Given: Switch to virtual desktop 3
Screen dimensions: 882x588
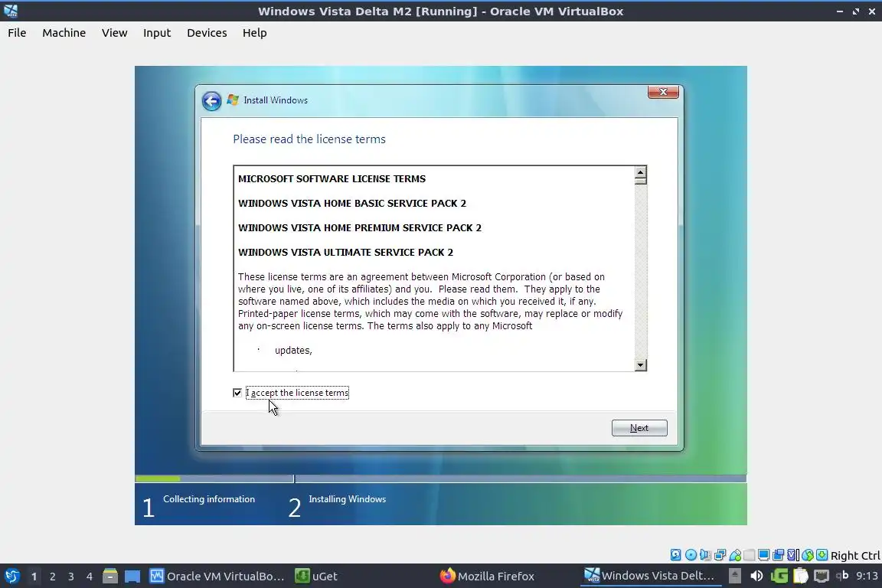Looking at the screenshot, I should 71,577.
